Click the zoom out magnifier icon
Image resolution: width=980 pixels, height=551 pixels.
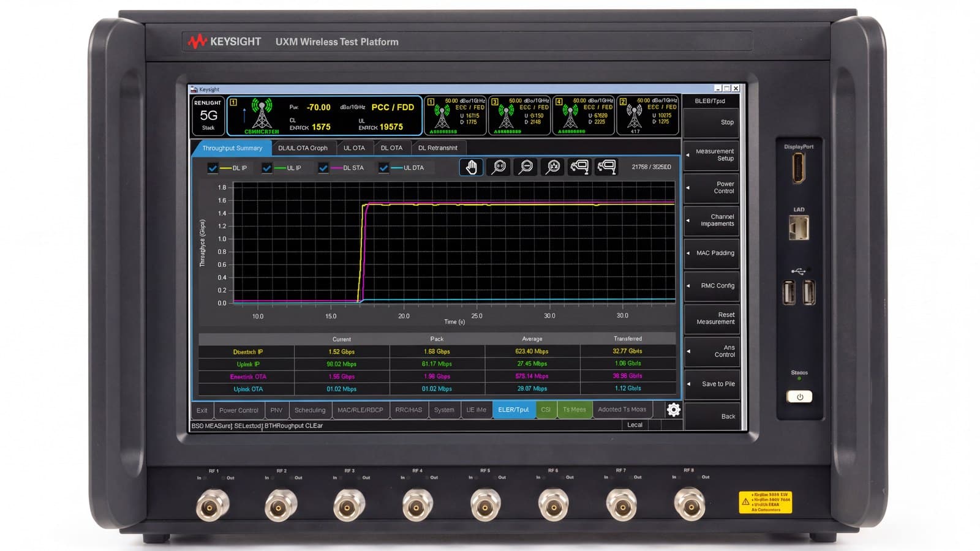[526, 167]
